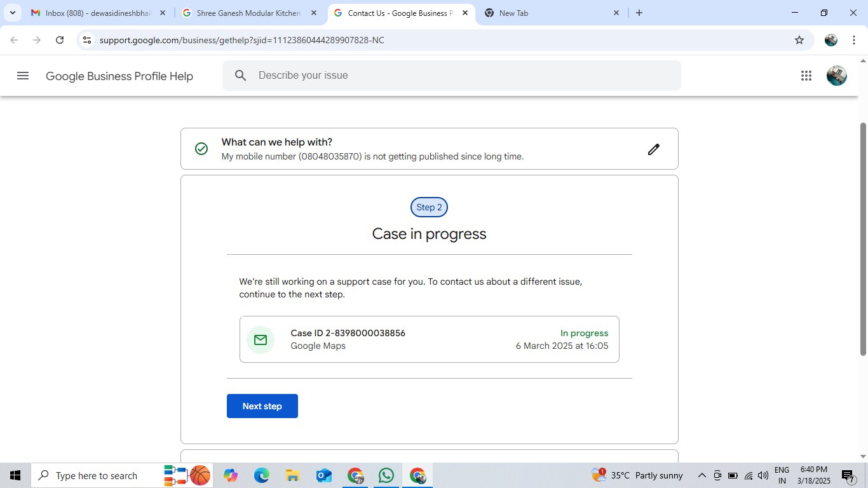868x488 pixels.
Task: Click the Next step button
Action: tap(262, 406)
